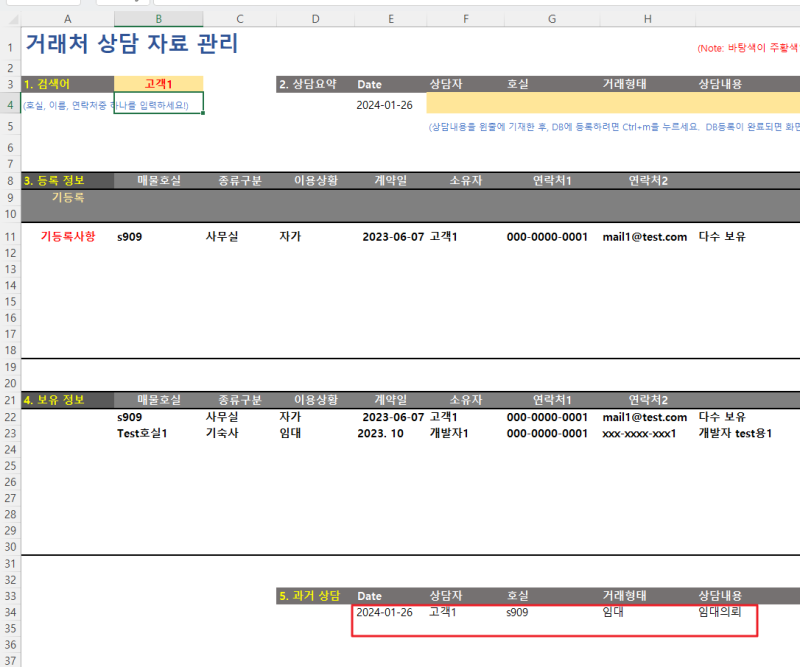Click 2023. 10 contract date cell
The image size is (800, 667).
point(381,433)
